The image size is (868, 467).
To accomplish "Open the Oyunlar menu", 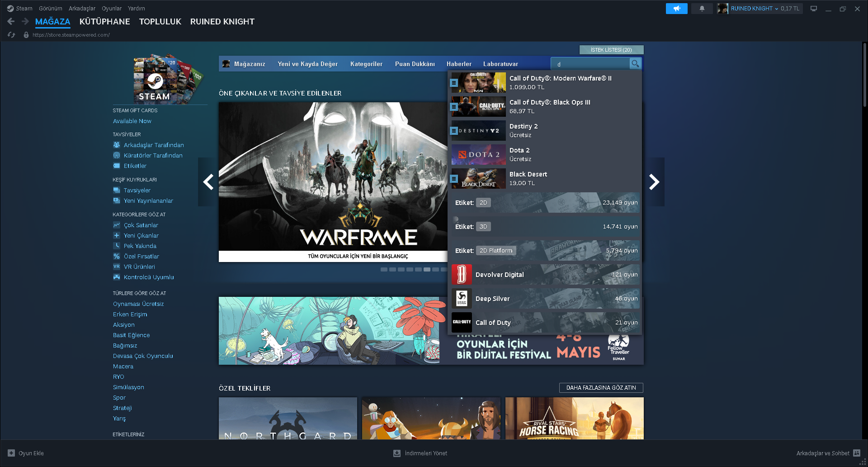I will pos(112,9).
